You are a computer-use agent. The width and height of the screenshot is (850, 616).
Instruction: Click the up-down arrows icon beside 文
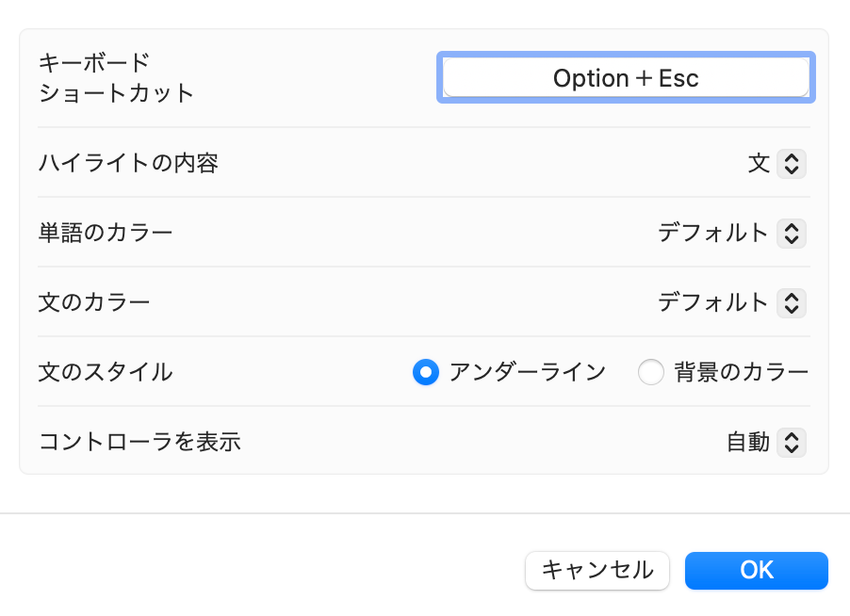click(792, 164)
